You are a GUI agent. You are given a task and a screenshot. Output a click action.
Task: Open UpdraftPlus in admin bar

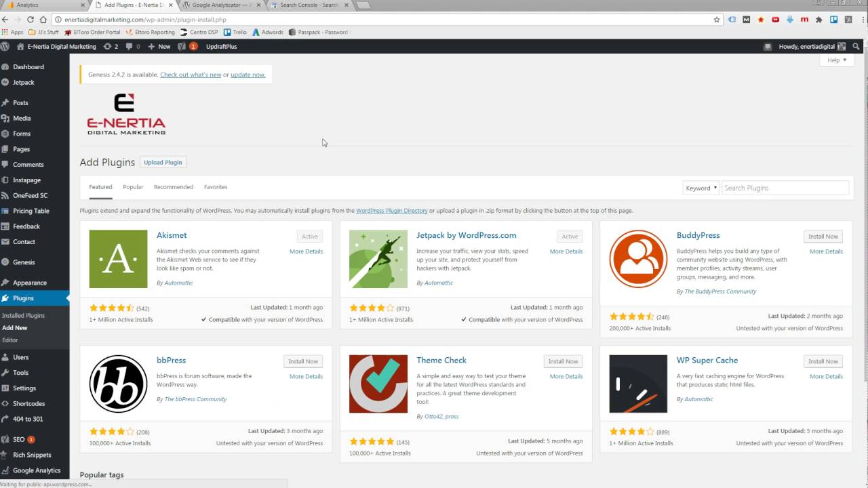pos(222,47)
